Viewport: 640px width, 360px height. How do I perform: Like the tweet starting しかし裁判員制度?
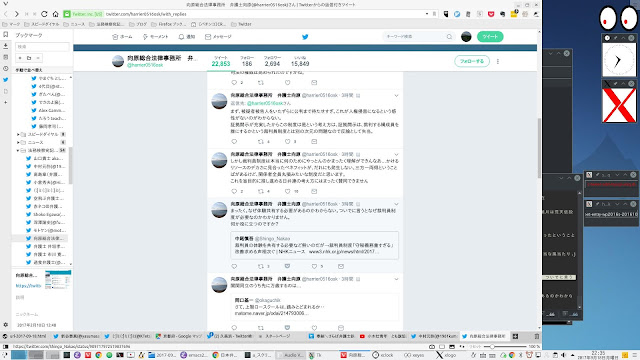click(288, 191)
